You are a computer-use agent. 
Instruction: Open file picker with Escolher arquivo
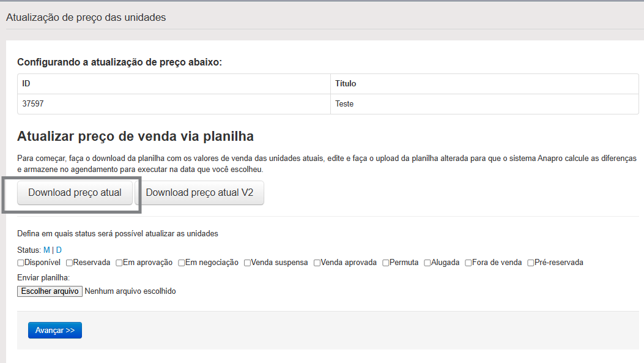pos(50,291)
